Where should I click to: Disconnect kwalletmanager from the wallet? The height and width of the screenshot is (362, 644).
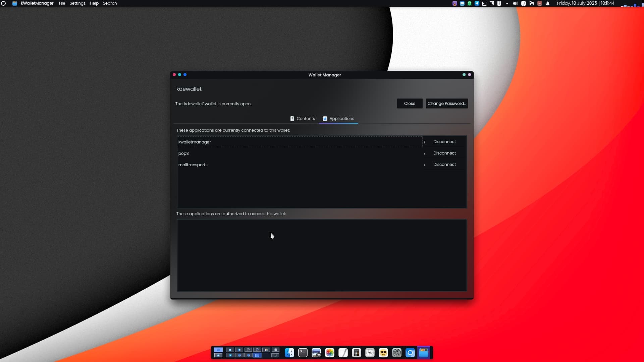(444, 142)
